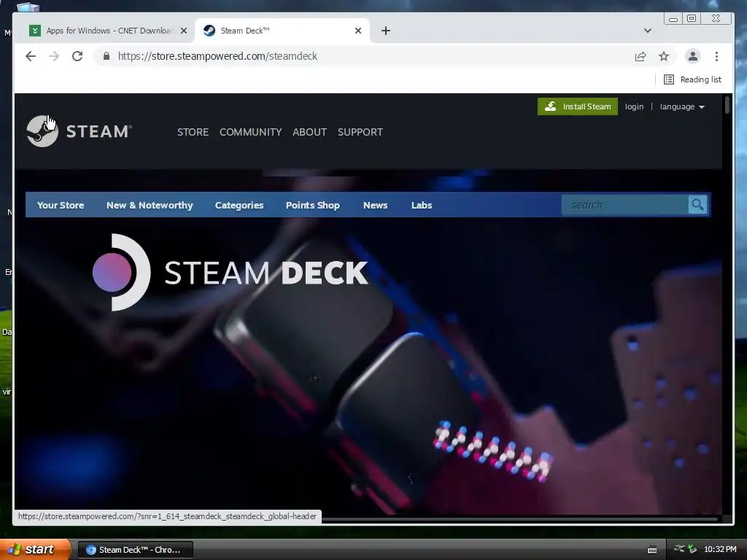Focus the Steam store search field
This screenshot has height=560, width=747.
[x=625, y=205]
